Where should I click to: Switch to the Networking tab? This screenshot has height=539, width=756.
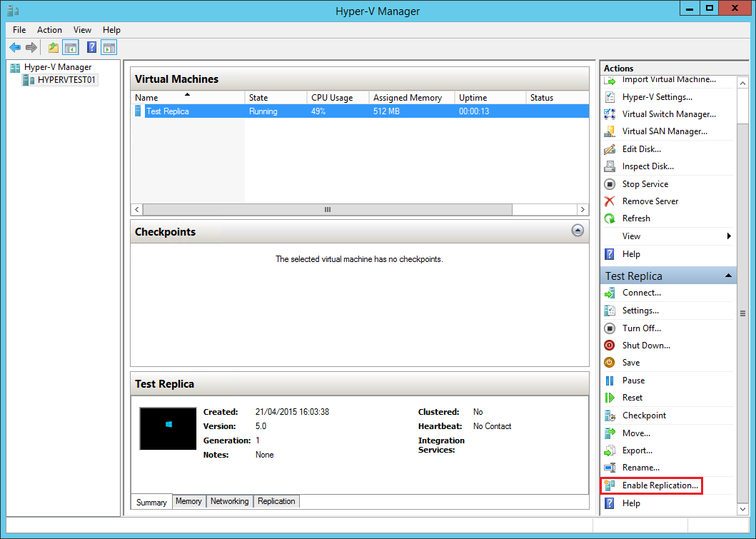pos(229,501)
